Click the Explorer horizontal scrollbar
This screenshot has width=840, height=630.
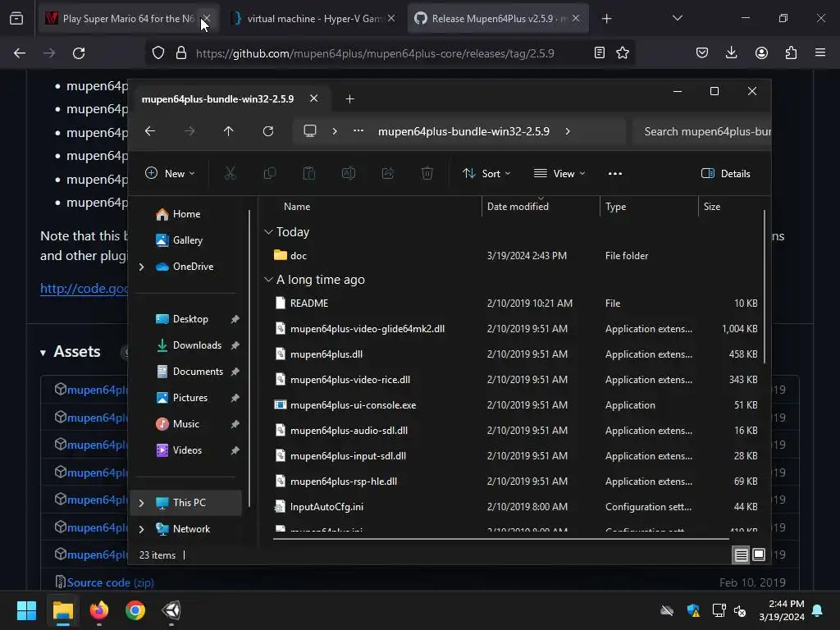[x=501, y=538]
